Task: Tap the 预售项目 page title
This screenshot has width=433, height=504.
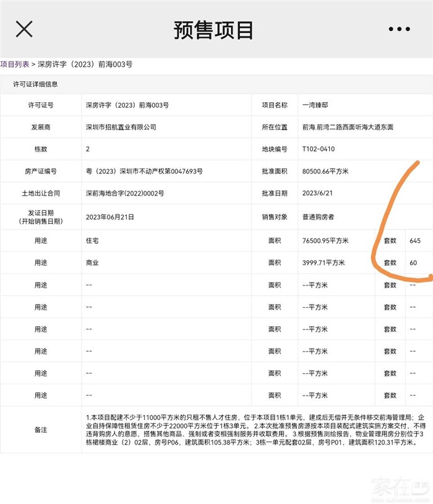Action: [213, 30]
